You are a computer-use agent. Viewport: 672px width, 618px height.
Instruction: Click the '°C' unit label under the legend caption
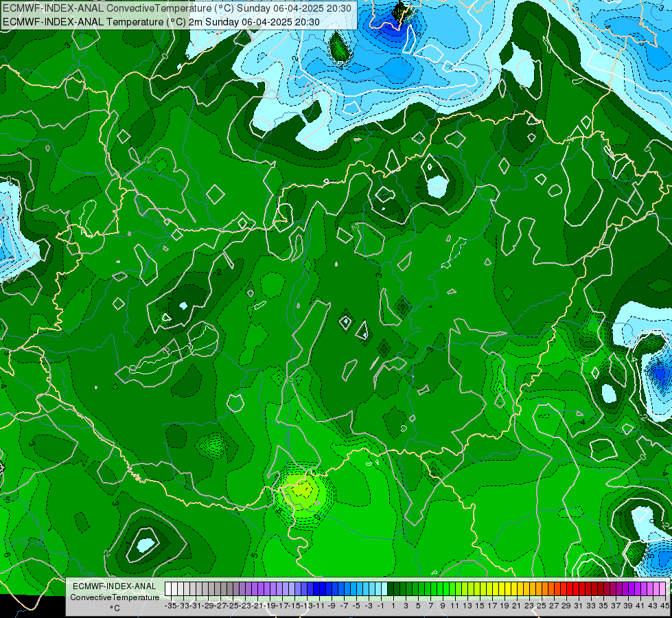pyautogui.click(x=115, y=608)
